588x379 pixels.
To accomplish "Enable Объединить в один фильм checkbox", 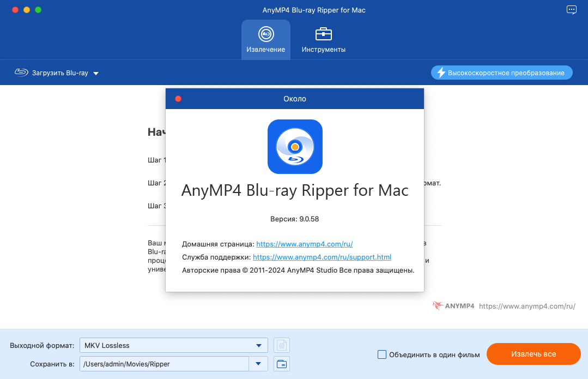I will coord(382,354).
